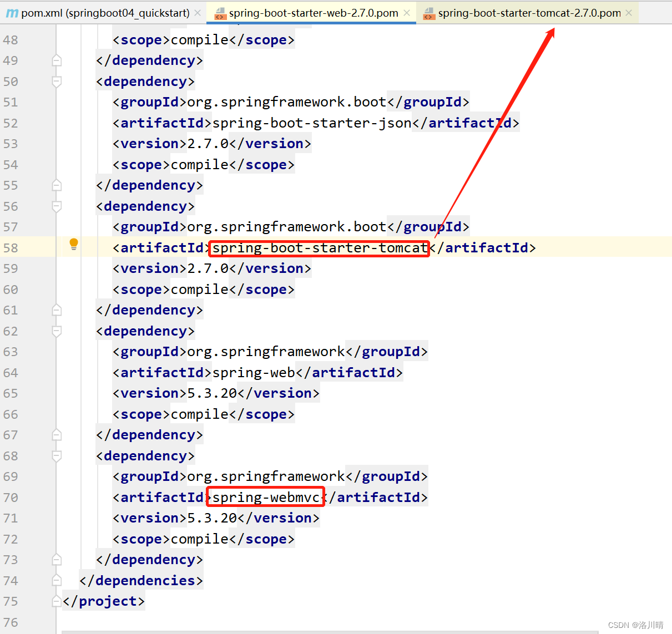
Task: Click line number 58 in the gutter
Action: point(10,248)
